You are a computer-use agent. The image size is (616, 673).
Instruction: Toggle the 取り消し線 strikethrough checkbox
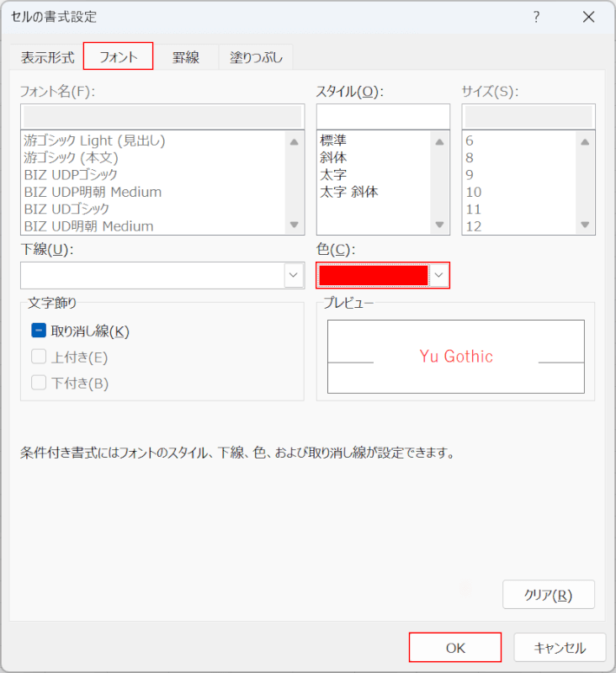click(x=39, y=331)
